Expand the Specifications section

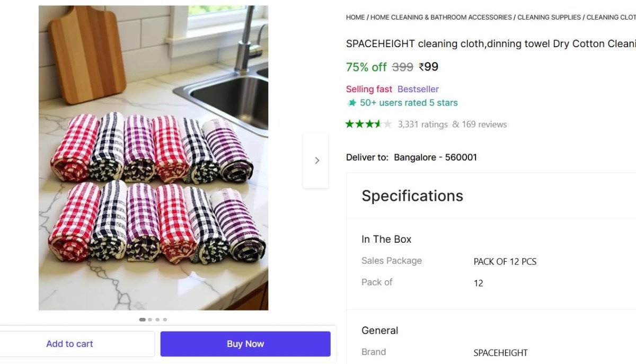412,196
